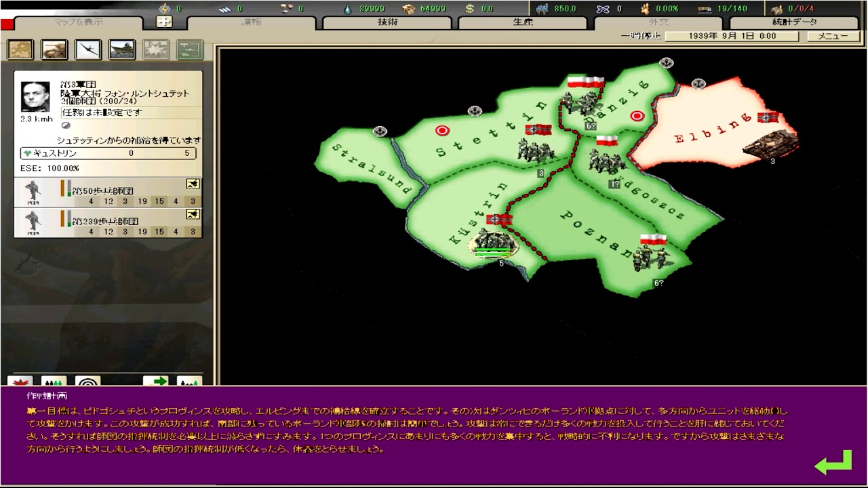
Task: Click the brigade attachment icon on 第239歩兵師団
Action: coord(193,214)
